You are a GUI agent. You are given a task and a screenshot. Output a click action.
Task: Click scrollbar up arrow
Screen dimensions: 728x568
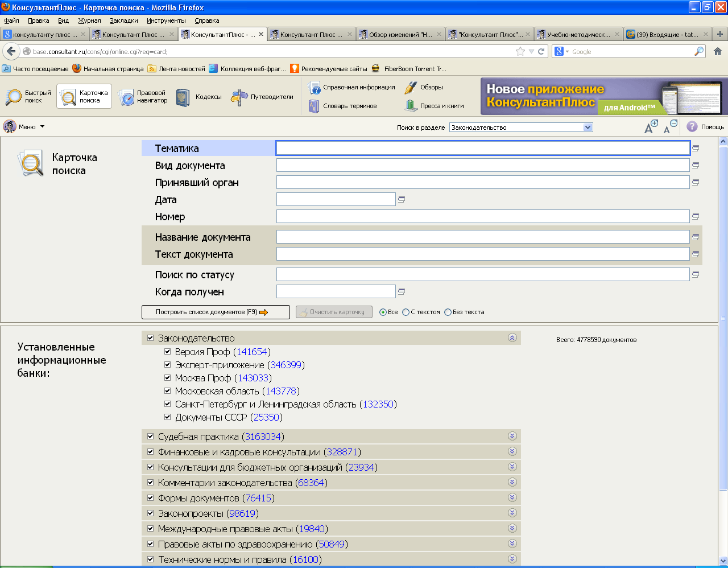click(723, 141)
